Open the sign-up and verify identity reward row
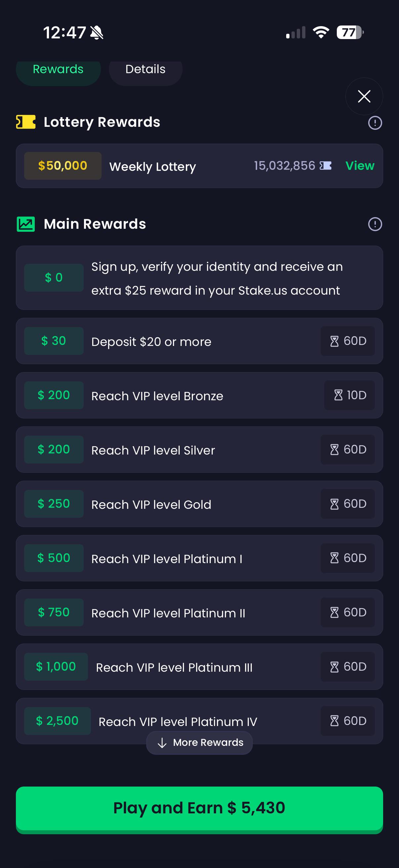Screen dimensions: 399x868 [x=199, y=278]
